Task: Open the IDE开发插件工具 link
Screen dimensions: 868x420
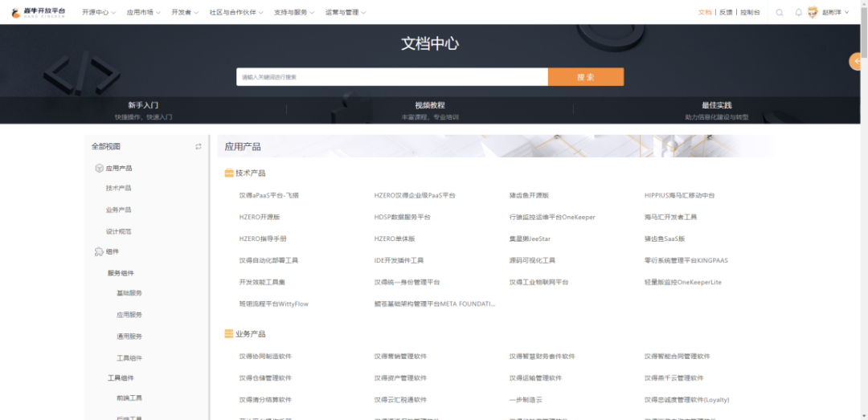Action: pyautogui.click(x=399, y=260)
